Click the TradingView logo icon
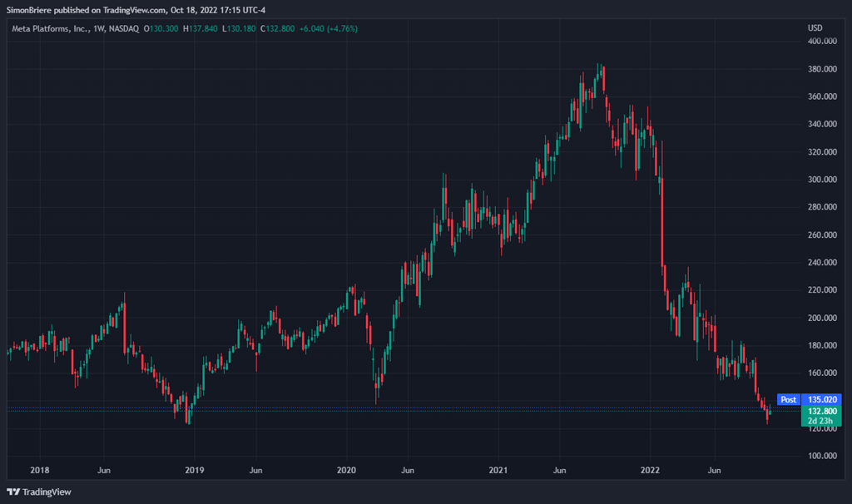Image resolution: width=852 pixels, height=504 pixels. (13, 492)
